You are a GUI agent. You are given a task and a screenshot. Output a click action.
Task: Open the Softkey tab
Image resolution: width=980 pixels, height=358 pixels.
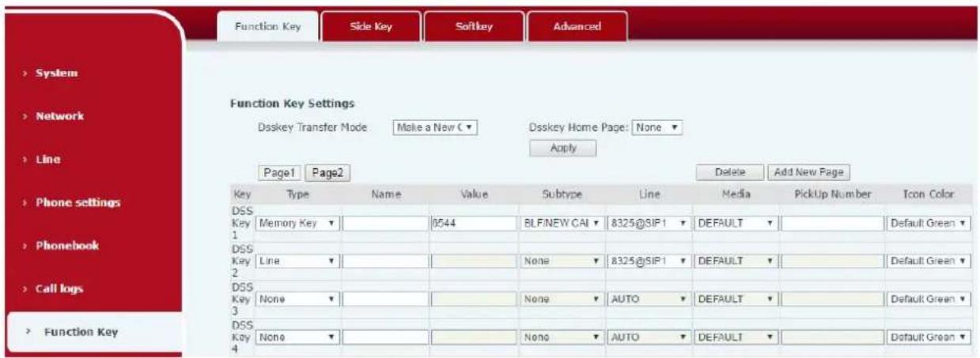pyautogui.click(x=474, y=26)
